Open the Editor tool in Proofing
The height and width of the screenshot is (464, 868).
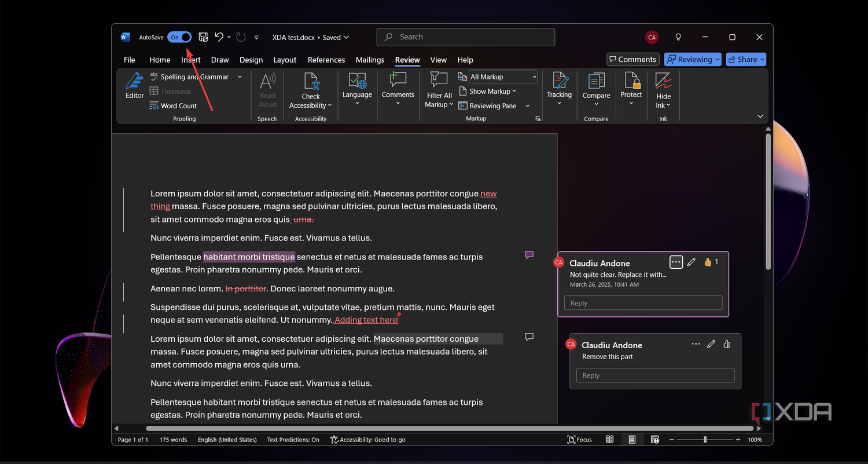coord(134,86)
